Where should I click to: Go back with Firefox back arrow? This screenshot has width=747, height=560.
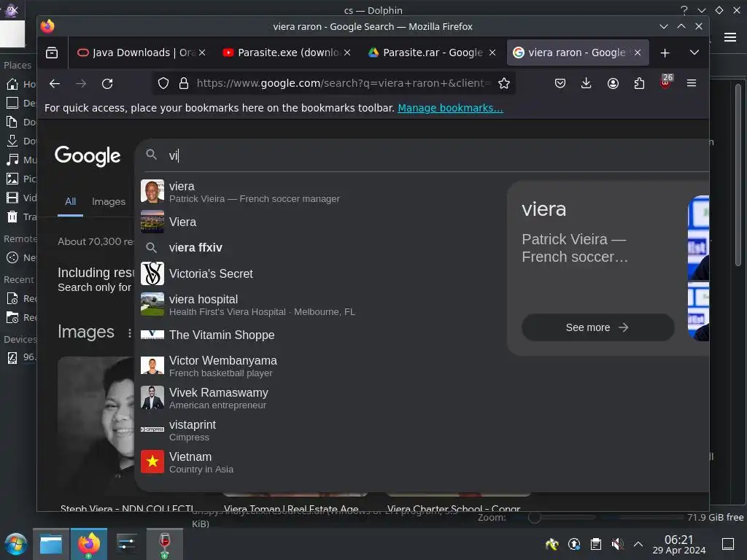(x=55, y=84)
